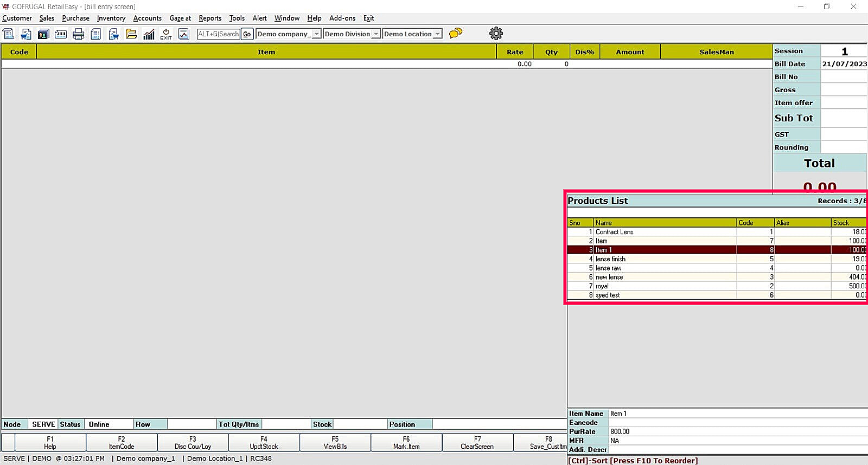The width and height of the screenshot is (868, 465).
Task: Select the Contract Lens product row
Action: (x=717, y=232)
